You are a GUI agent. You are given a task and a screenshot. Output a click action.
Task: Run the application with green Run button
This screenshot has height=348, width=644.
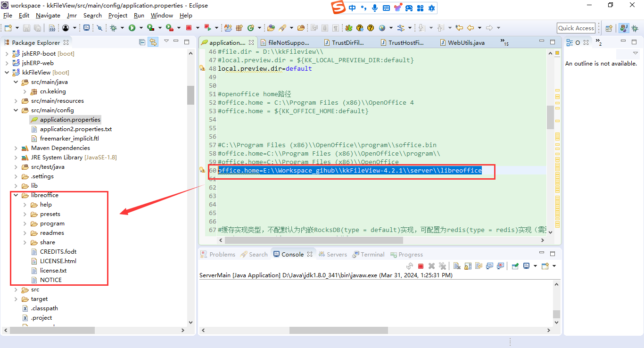pyautogui.click(x=132, y=28)
